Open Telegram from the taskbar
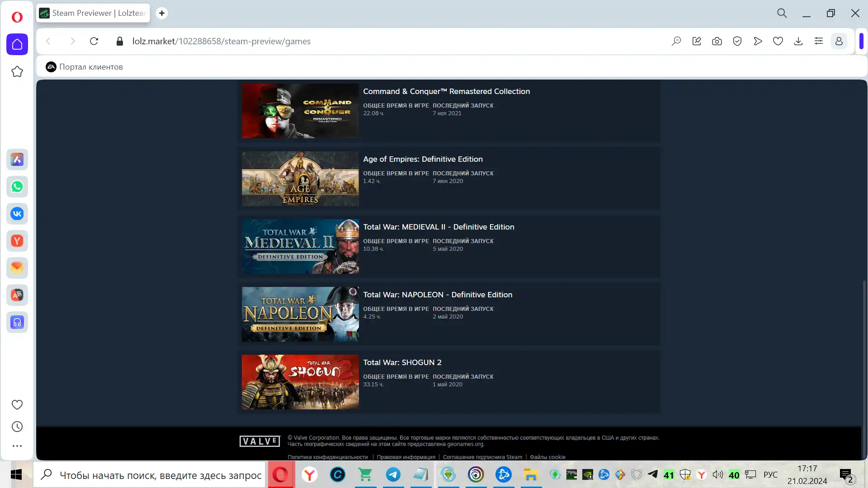This screenshot has width=868, height=488. pos(393,475)
